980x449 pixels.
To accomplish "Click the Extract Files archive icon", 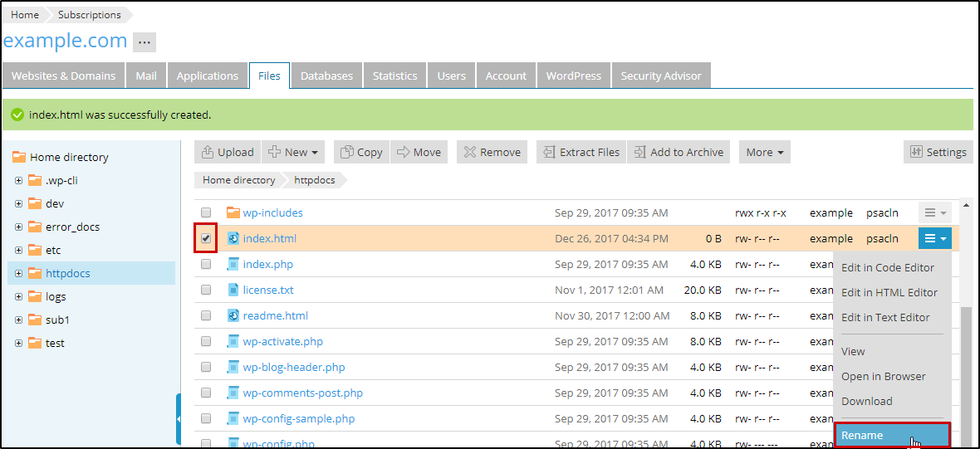I will click(x=548, y=152).
